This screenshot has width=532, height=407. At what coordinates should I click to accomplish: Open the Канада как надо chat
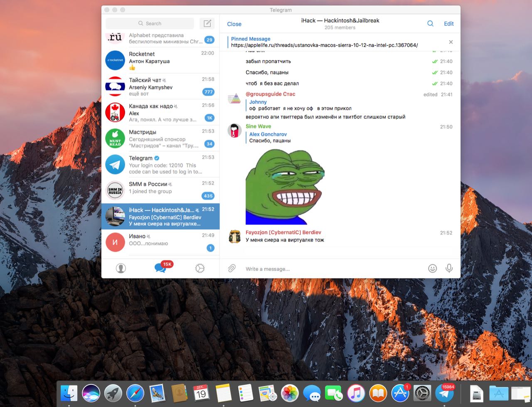tap(160, 112)
